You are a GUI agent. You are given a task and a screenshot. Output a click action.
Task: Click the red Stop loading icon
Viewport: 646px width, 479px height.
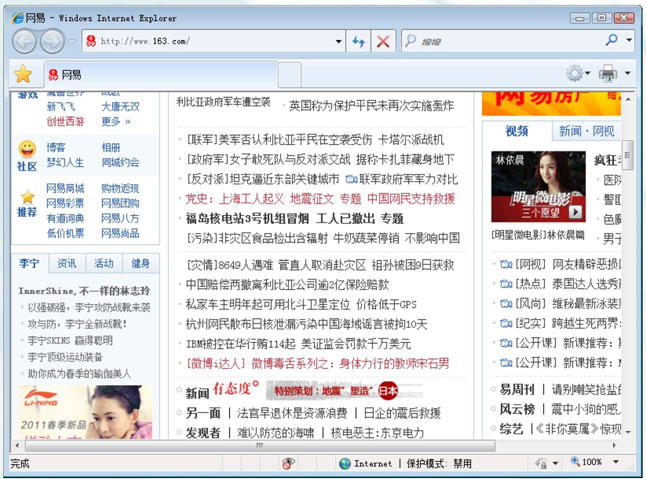(x=383, y=41)
